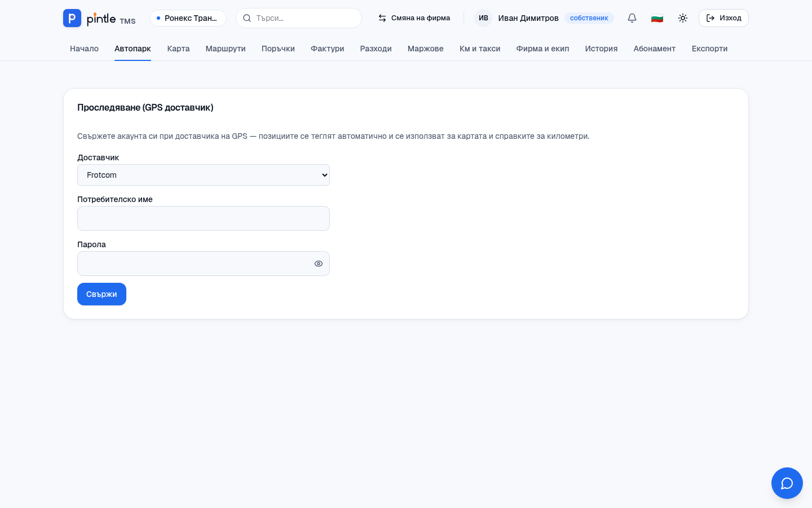Select the Автопарк tab
The width and height of the screenshot is (812, 508).
[x=133, y=49]
